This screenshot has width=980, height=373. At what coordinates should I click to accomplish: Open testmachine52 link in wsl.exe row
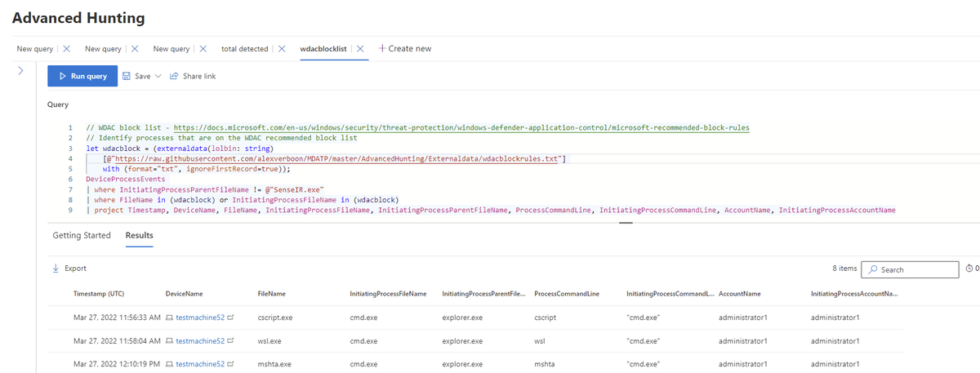pos(200,340)
